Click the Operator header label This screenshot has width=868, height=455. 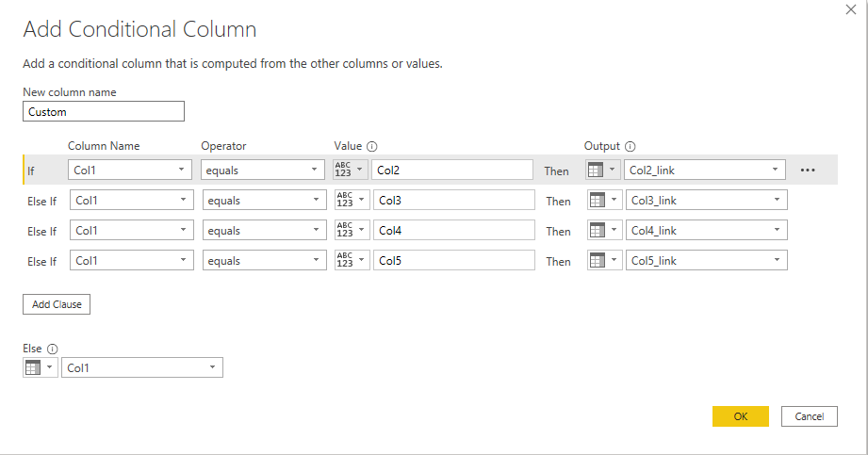pos(223,146)
